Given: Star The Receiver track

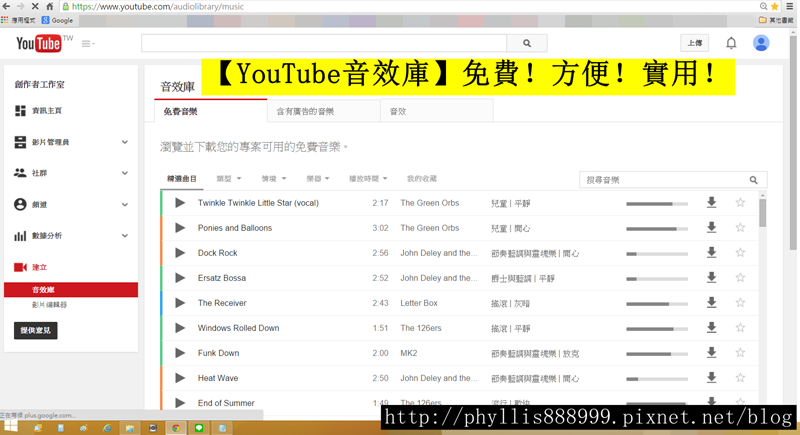Looking at the screenshot, I should (740, 302).
